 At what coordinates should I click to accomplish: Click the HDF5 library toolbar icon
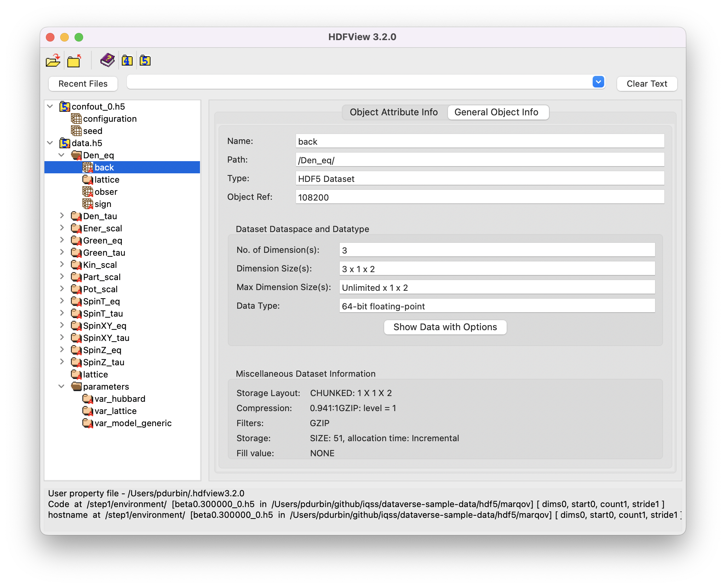pos(145,61)
